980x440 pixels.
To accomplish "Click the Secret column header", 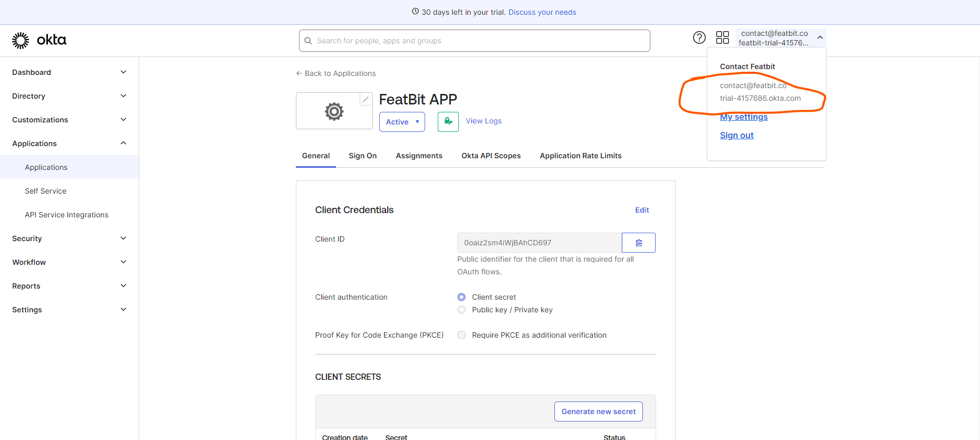I will [x=396, y=437].
